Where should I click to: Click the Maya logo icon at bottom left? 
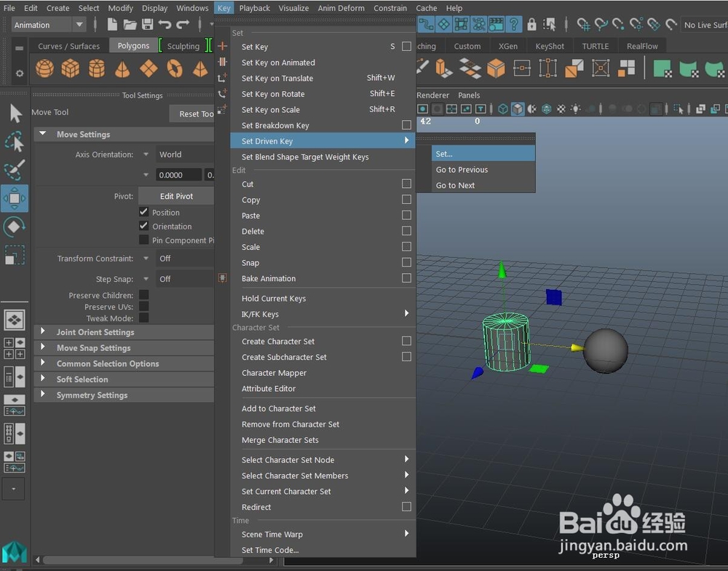tap(14, 552)
